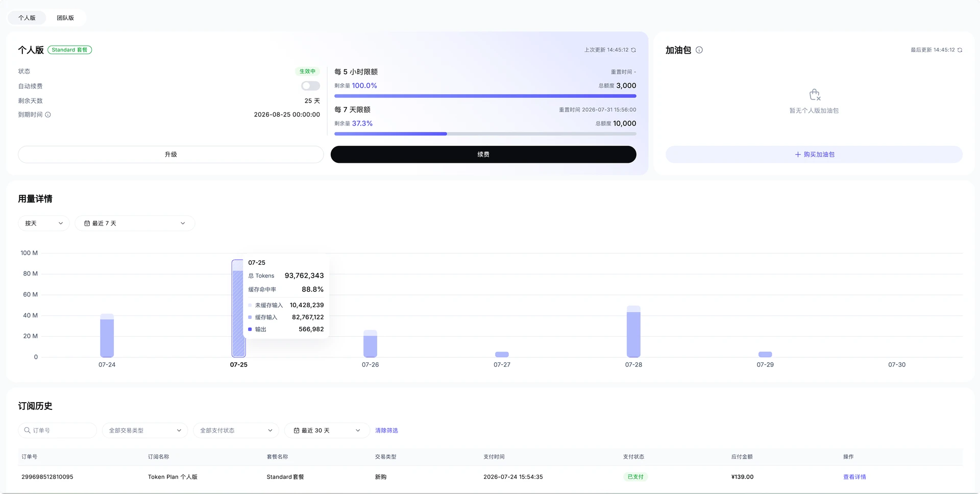This screenshot has width=980, height=494.
Task: Click the 购买加油包 button
Action: 814,155
